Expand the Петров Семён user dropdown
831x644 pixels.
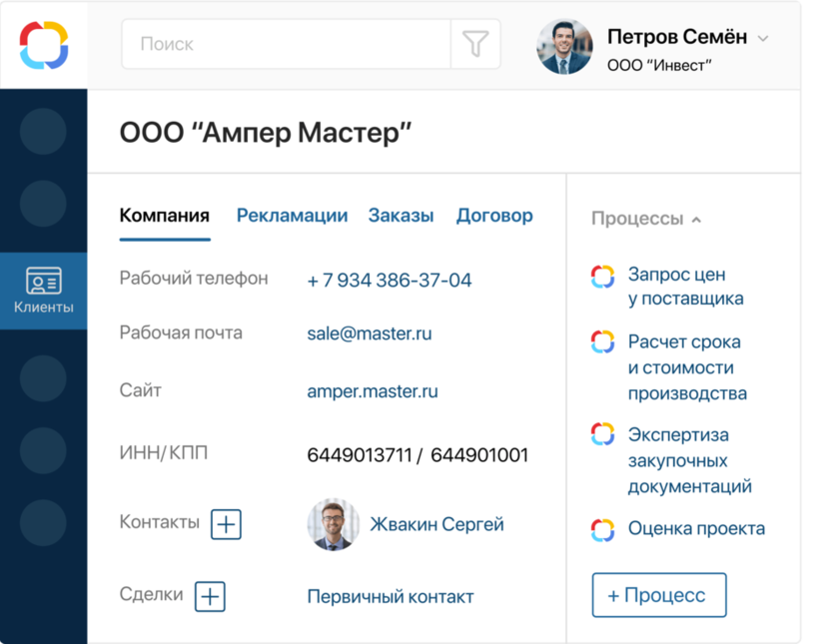[763, 38]
